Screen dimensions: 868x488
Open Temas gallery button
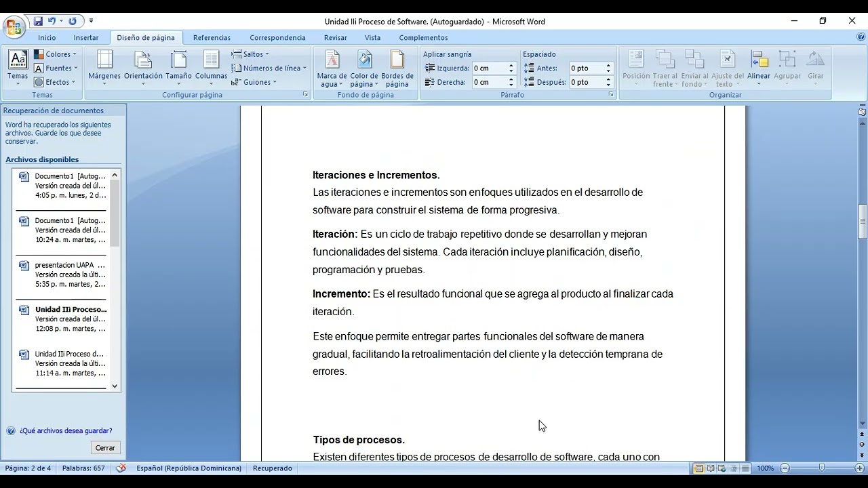point(18,68)
